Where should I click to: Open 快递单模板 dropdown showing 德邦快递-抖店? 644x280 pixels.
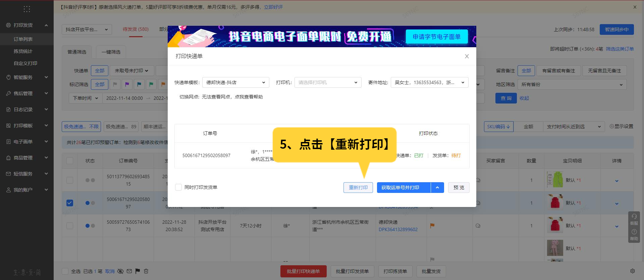click(235, 82)
